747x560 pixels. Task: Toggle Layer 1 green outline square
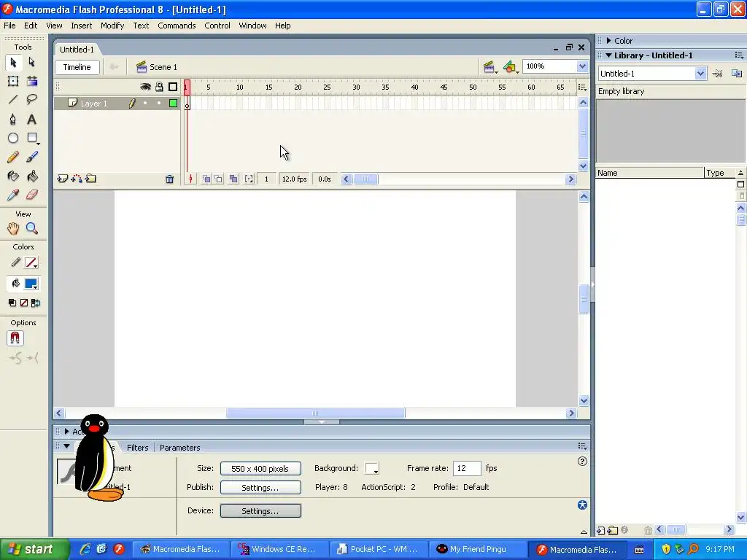tap(173, 103)
